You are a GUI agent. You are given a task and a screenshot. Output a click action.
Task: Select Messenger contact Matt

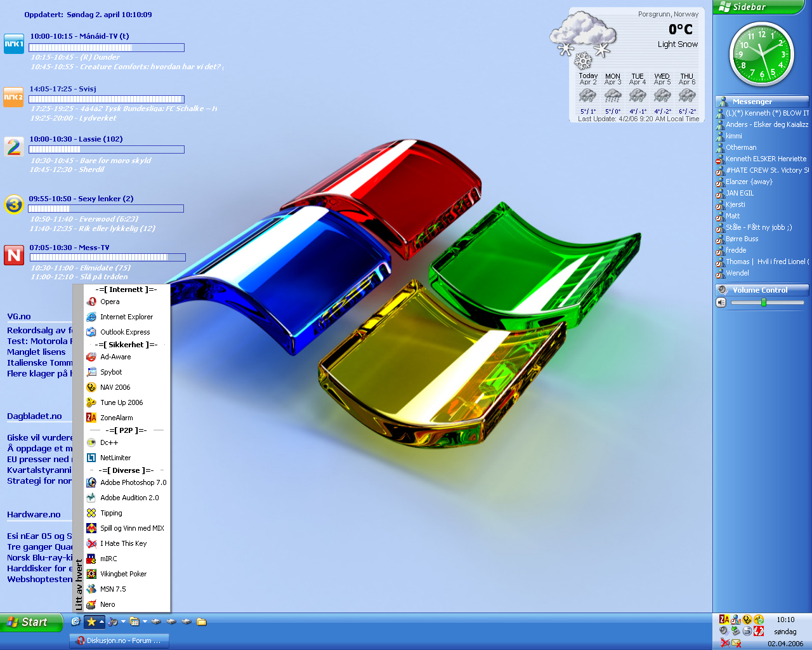(733, 216)
